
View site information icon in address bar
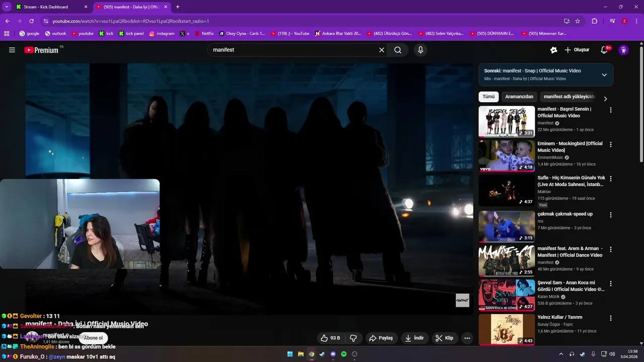[46, 21]
